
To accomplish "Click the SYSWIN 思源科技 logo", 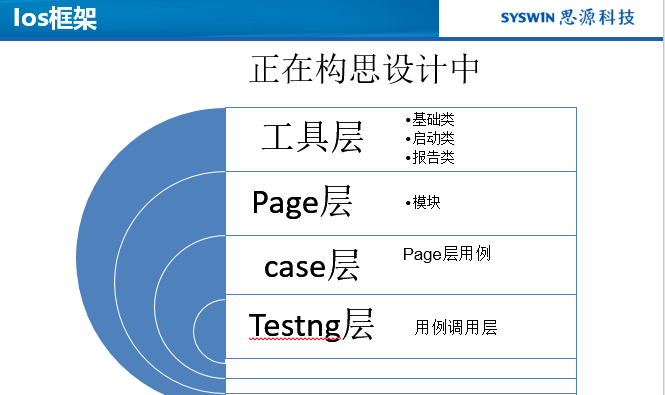I will [567, 17].
